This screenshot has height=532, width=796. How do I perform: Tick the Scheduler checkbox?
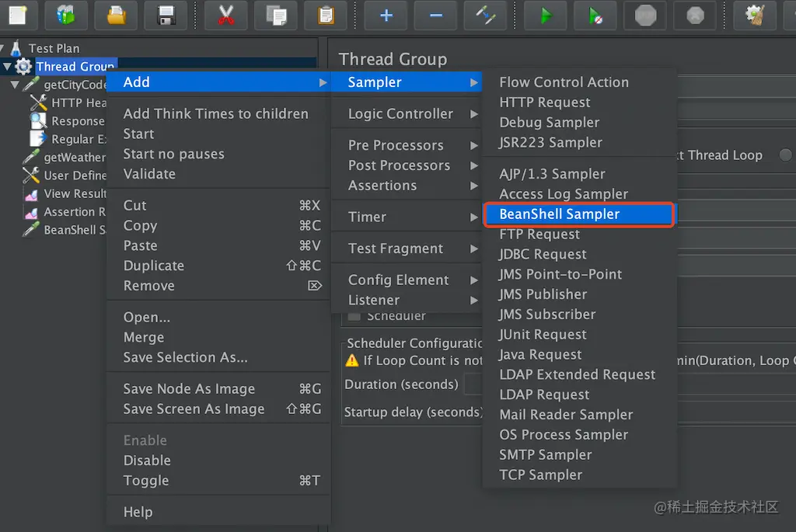point(354,316)
